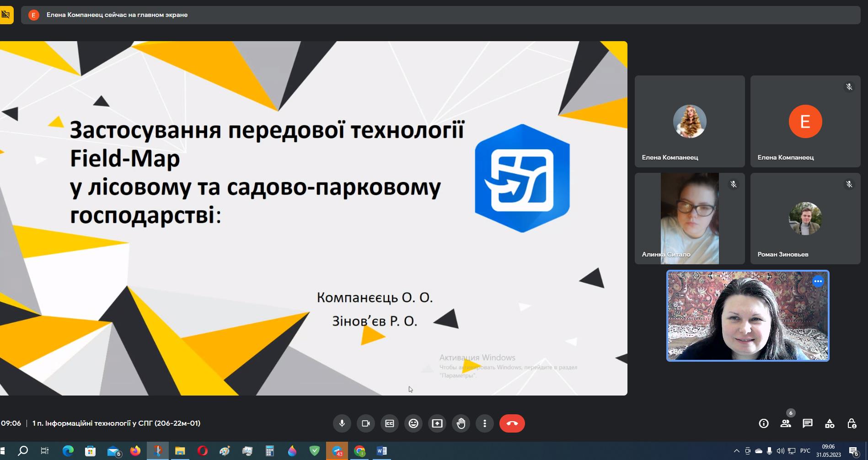Turn off the camera
The image size is (868, 460).
[365, 423]
